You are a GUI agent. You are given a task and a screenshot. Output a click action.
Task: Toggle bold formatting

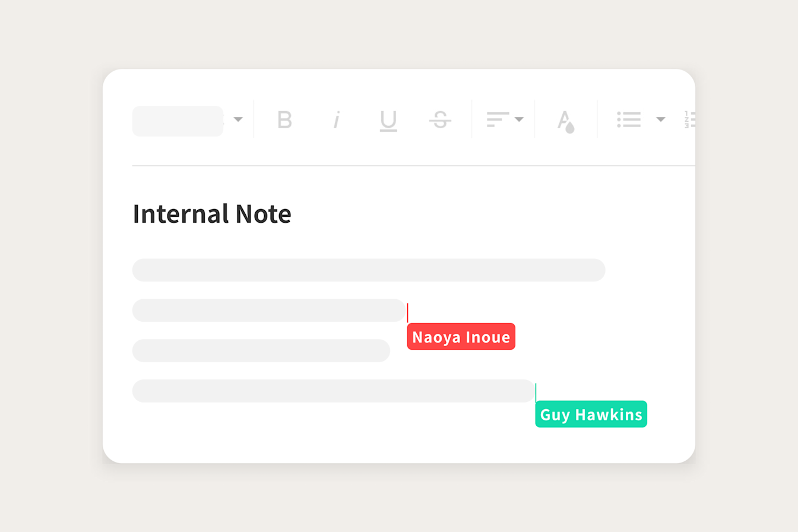pyautogui.click(x=285, y=121)
